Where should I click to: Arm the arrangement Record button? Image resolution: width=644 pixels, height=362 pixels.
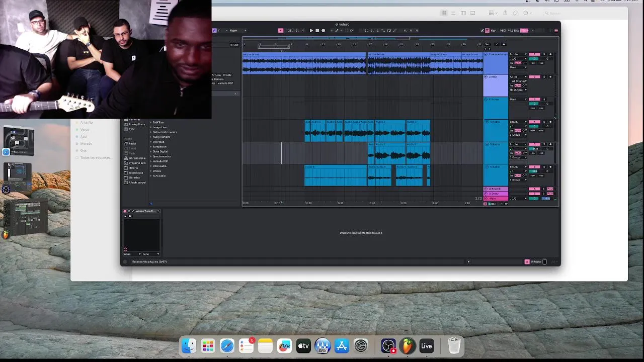(x=323, y=31)
